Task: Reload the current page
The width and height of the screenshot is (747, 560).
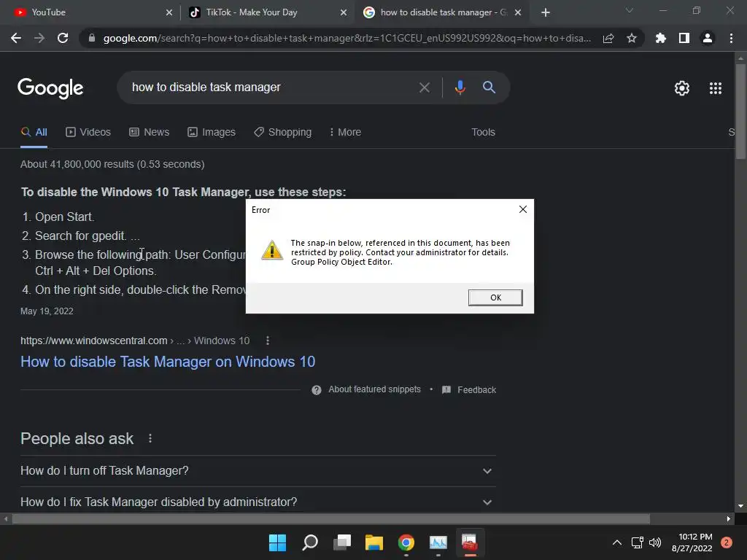Action: click(63, 38)
